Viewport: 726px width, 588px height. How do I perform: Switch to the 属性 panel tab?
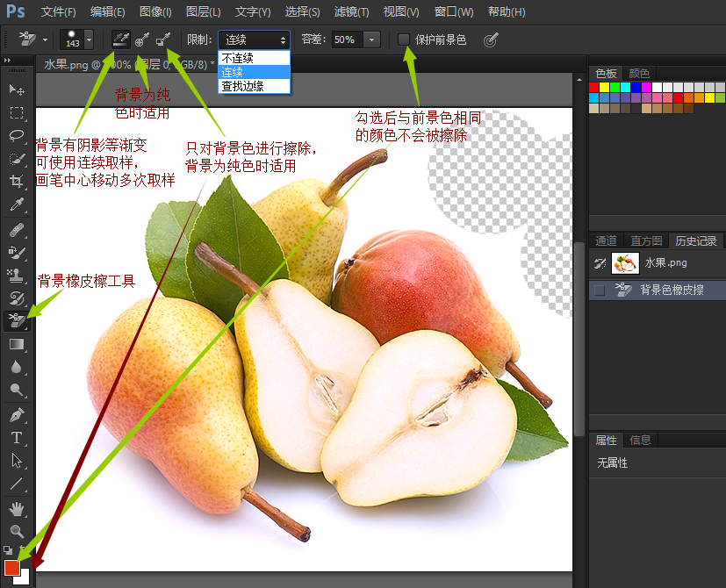coord(606,440)
